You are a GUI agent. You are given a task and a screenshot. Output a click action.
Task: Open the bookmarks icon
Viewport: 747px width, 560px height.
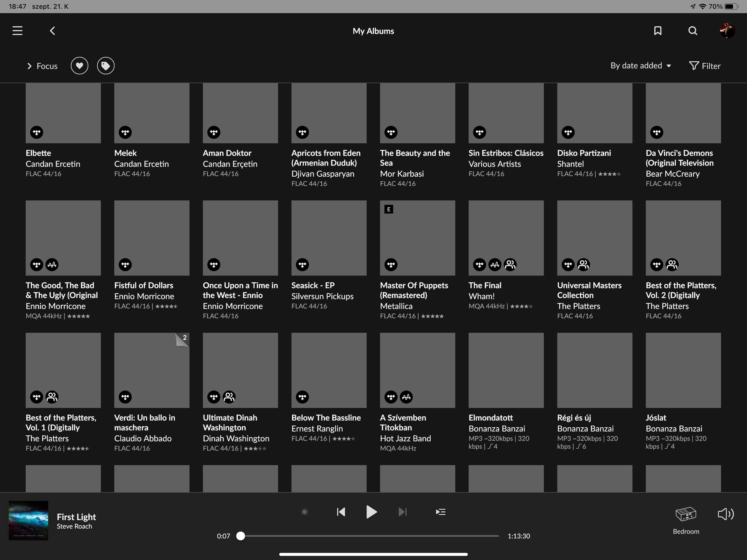tap(658, 31)
